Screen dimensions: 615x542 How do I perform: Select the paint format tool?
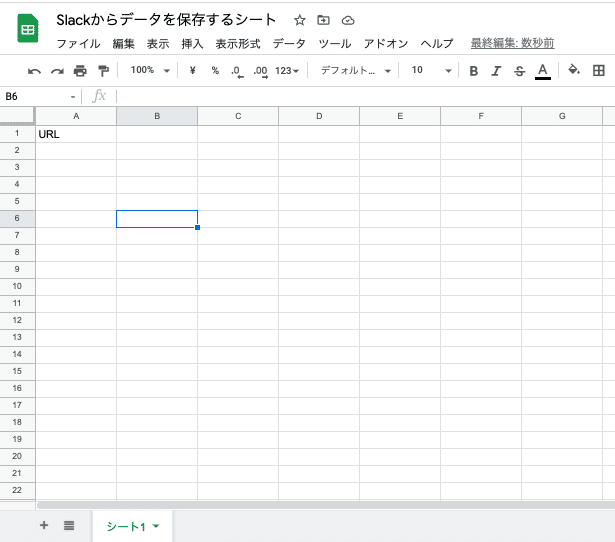(x=103, y=71)
